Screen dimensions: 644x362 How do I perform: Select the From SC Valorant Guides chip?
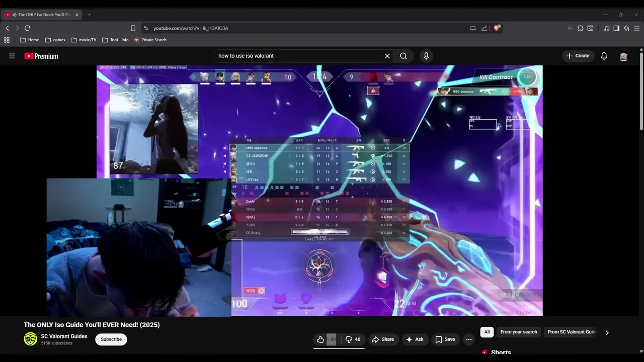(x=572, y=332)
